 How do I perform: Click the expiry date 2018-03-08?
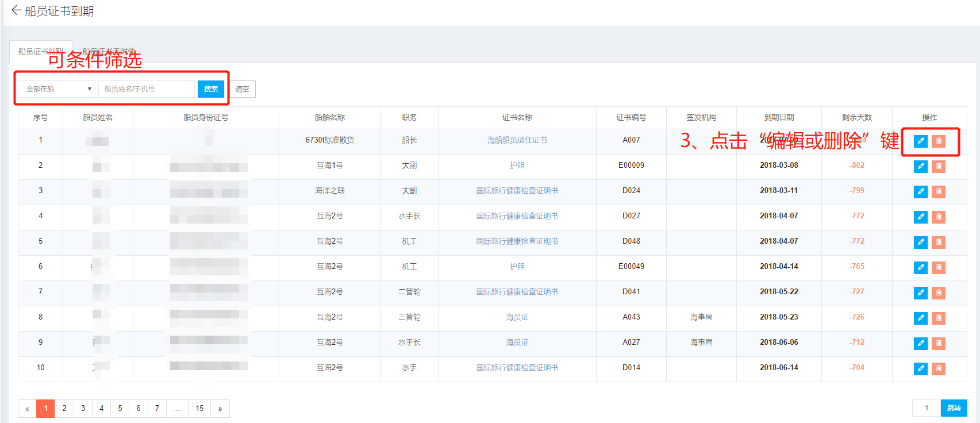(779, 165)
